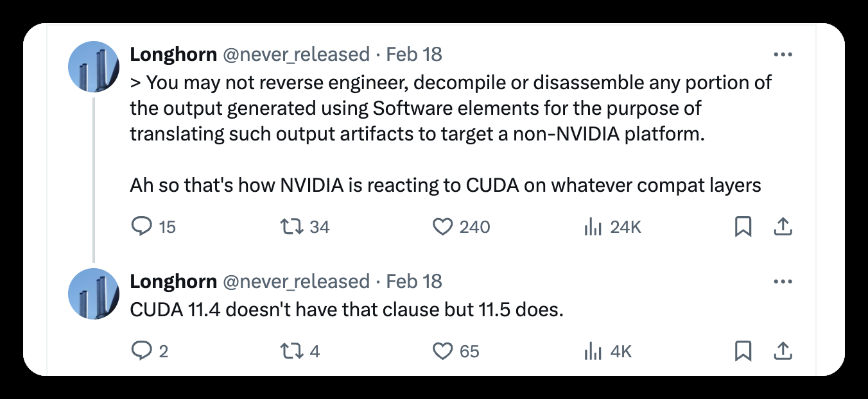Viewport: 868px width, 399px height.
Task: View analytics of the 24K views tweet
Action: click(591, 226)
